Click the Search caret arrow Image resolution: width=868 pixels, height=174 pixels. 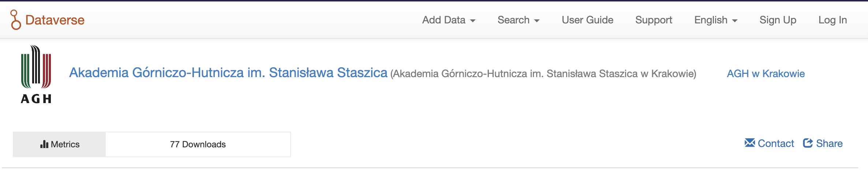[537, 21]
